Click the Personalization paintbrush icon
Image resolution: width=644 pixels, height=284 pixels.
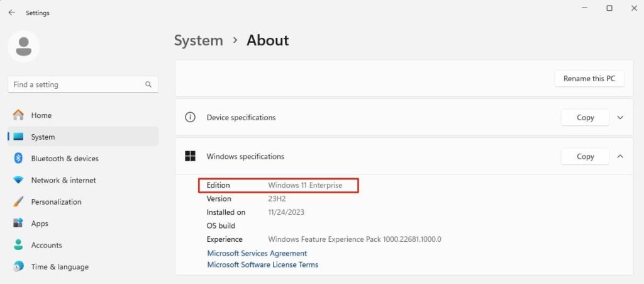point(18,202)
